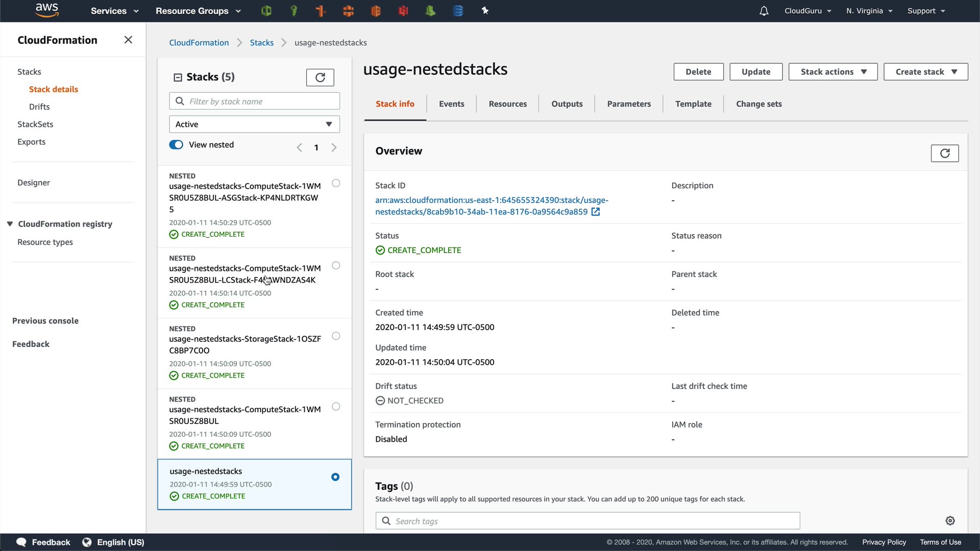Select the StorageStack nested stack radio button
The image size is (980, 551).
tap(336, 336)
